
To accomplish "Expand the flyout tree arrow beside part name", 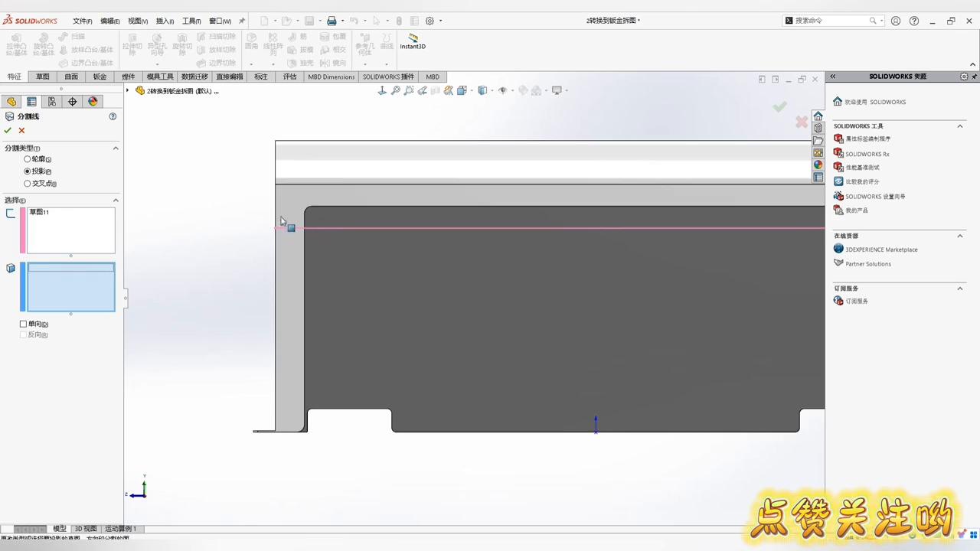I will 128,90.
